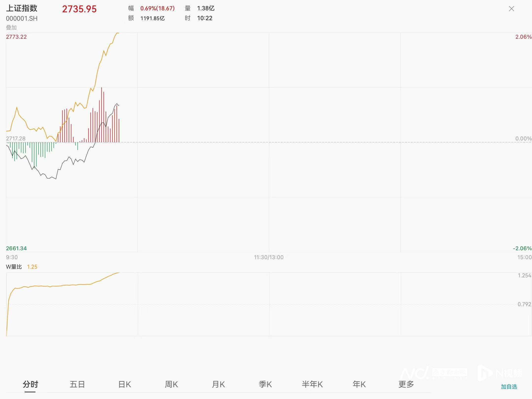Switch to the 分时 intraday tab
Viewport: 532px width, 399px height.
click(30, 384)
